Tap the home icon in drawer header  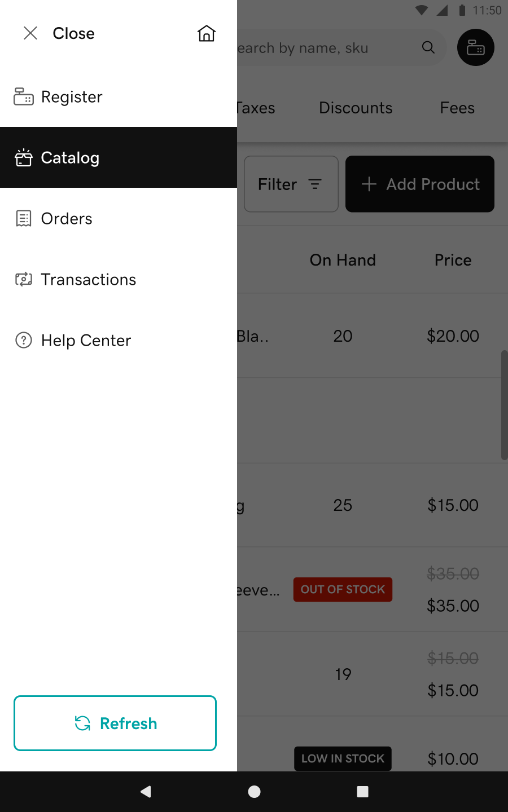coord(206,34)
